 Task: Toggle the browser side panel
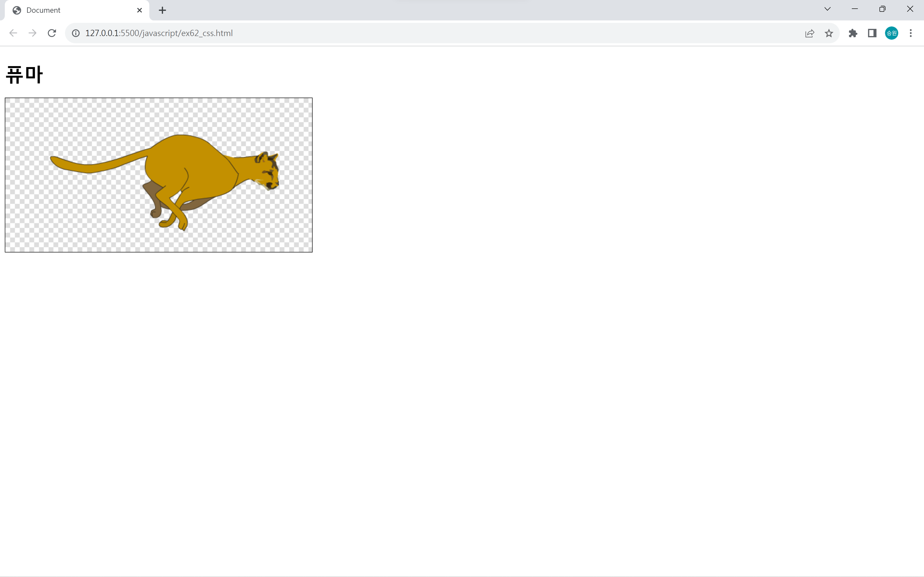(x=872, y=33)
